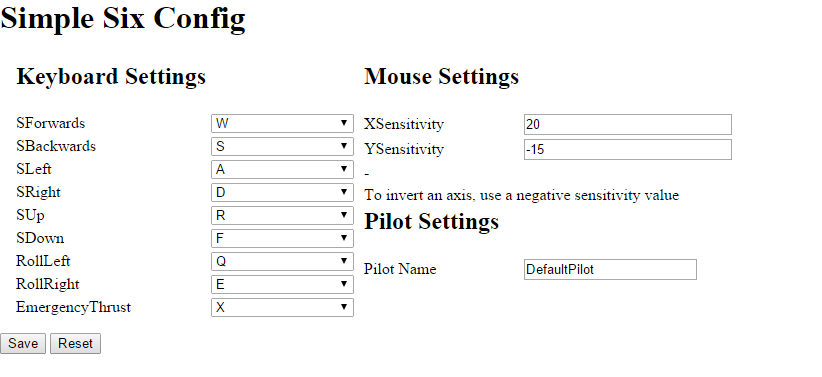Click the arrow on SForwards dropdown
The image size is (822, 377).
coord(344,123)
